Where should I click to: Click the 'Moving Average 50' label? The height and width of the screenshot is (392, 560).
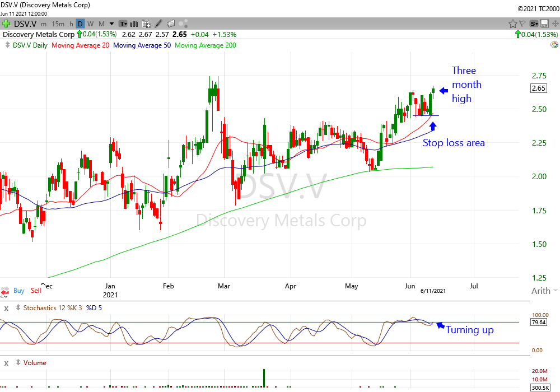(142, 45)
